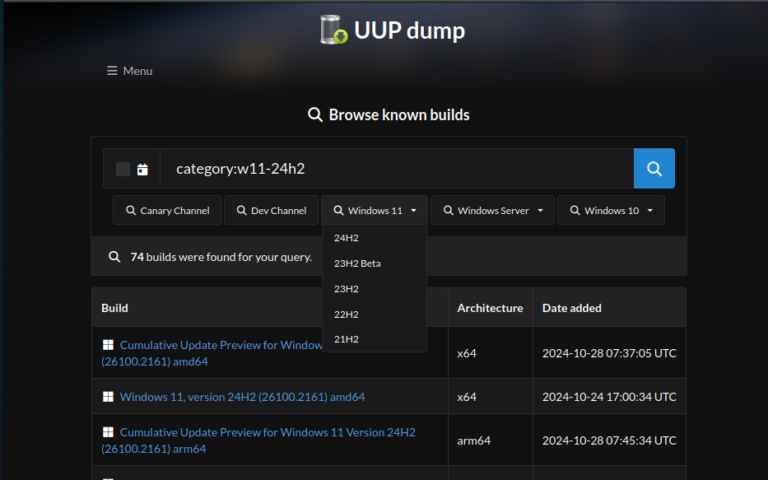Click Windows logo icon beside 24H2 amd64 build
The image size is (768, 480).
pos(108,397)
